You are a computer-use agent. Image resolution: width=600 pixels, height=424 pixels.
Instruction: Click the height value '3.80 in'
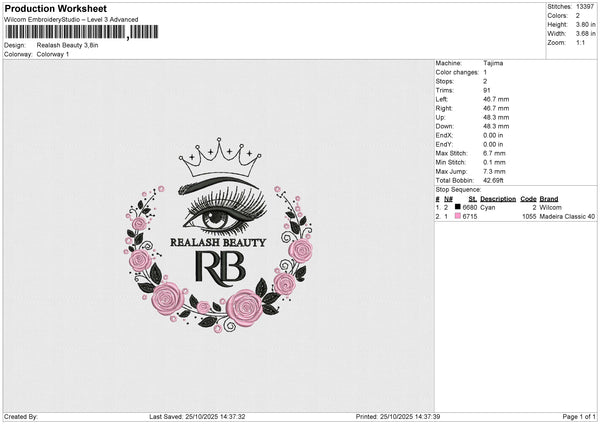coord(585,24)
